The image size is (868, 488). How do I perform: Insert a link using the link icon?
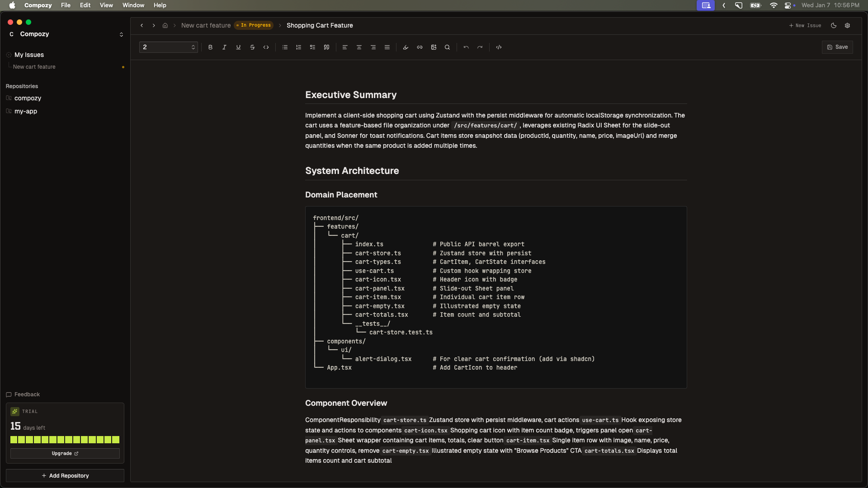420,47
